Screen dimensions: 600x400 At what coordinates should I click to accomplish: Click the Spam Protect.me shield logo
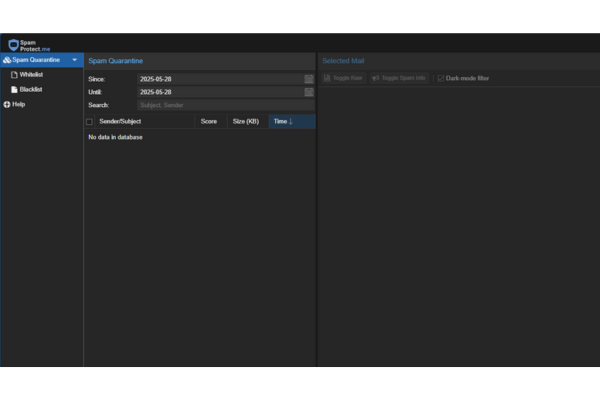tap(13, 46)
